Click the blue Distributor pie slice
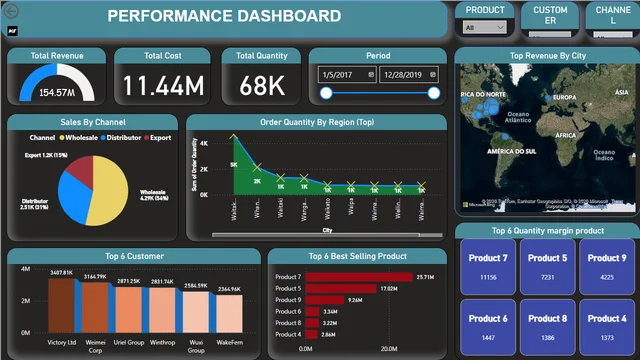The image size is (640, 360). click(x=73, y=198)
